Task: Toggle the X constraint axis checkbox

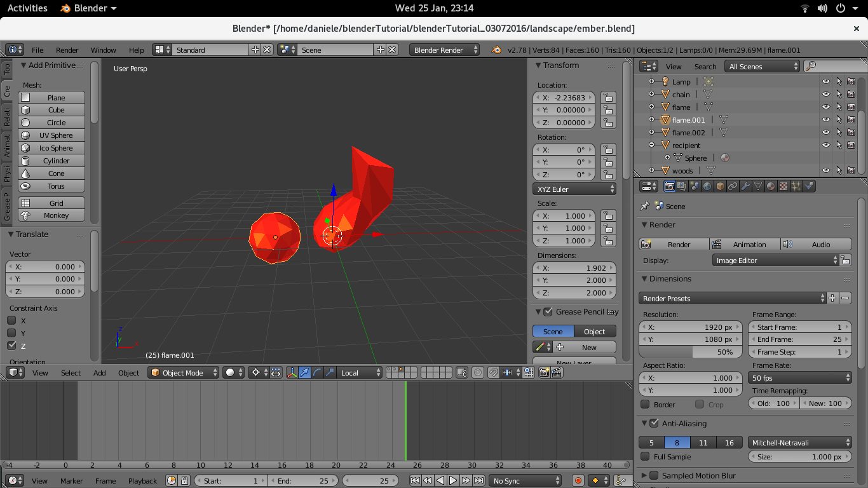Action: click(11, 320)
